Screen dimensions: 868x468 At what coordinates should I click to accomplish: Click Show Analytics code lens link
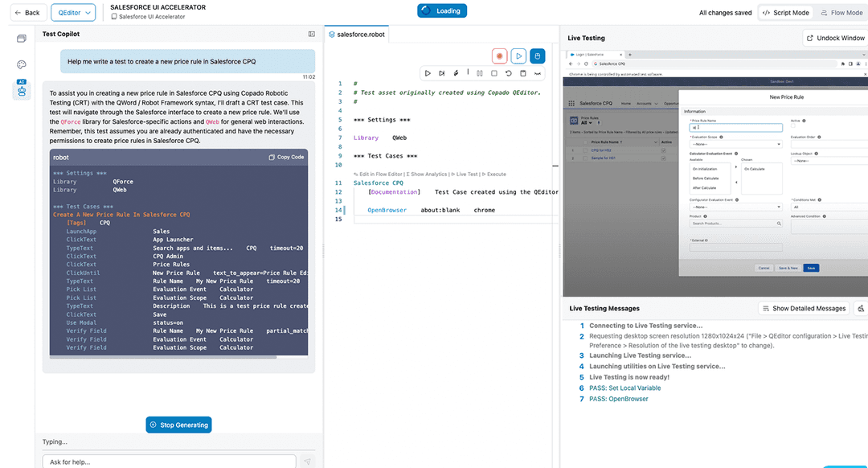426,174
